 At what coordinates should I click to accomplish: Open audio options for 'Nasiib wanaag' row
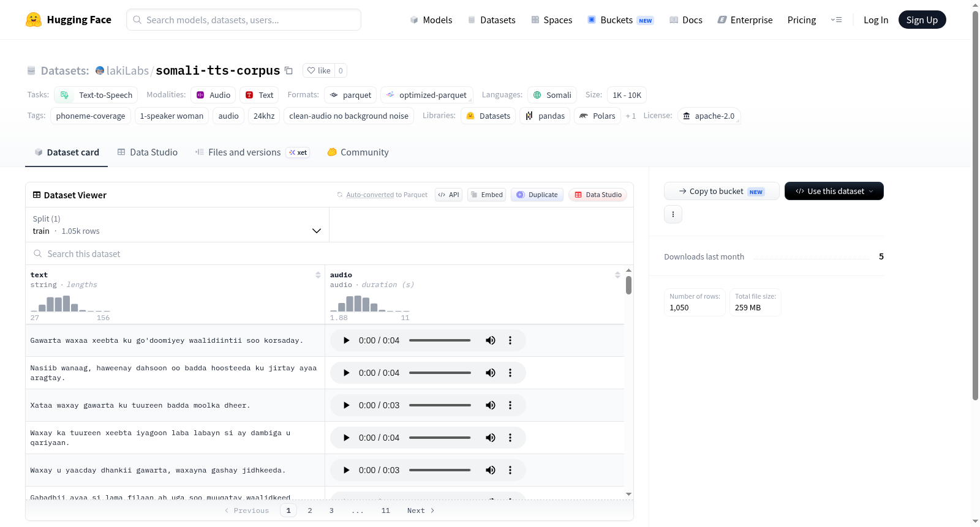pos(510,373)
